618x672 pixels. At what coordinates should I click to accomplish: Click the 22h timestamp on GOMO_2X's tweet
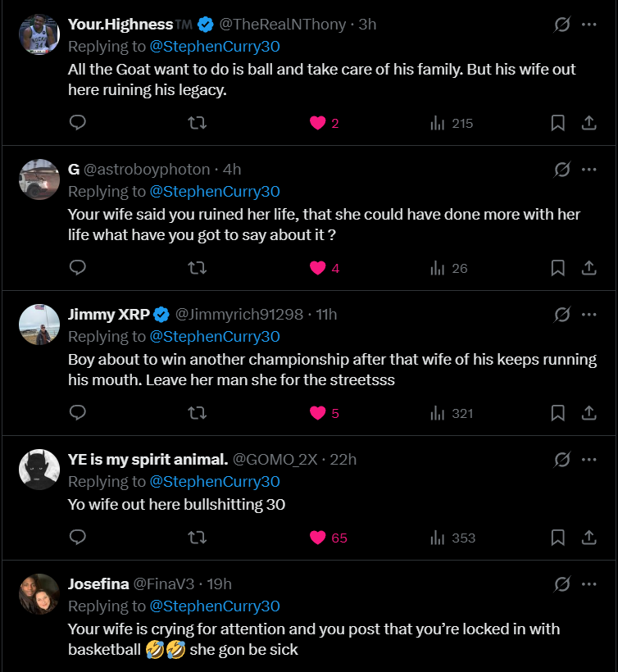[x=343, y=460]
